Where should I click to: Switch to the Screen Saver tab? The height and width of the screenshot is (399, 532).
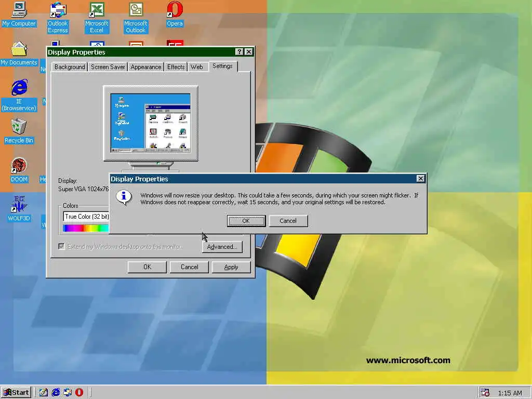[108, 67]
